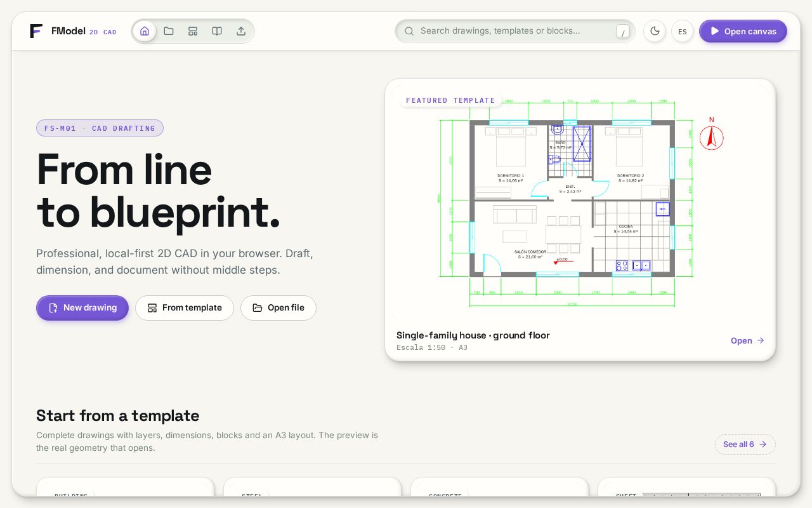Screen dimensions: 812x508
Task: Switch language with ES button
Action: 683,31
